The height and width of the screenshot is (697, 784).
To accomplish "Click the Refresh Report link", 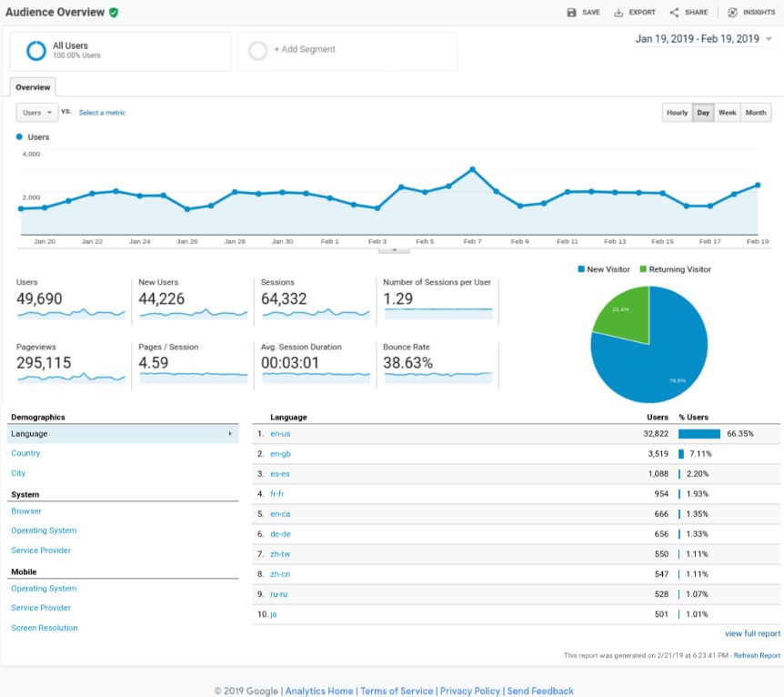I will [x=758, y=655].
